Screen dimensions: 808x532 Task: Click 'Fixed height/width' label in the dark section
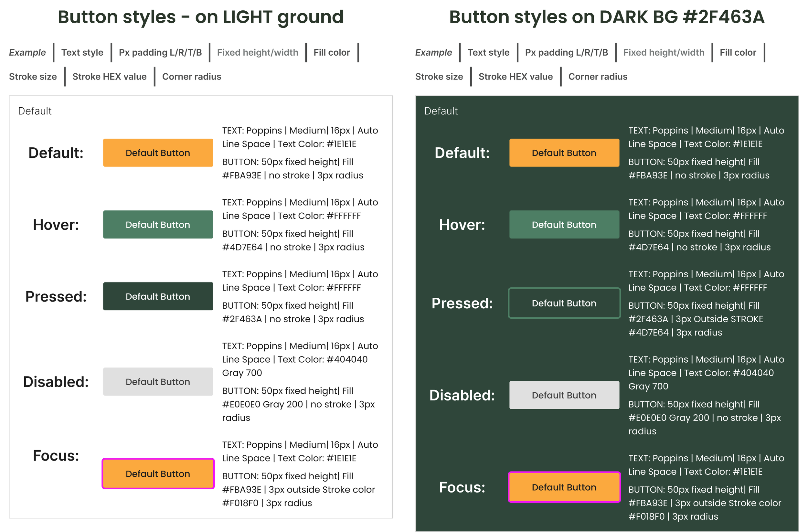(x=664, y=52)
